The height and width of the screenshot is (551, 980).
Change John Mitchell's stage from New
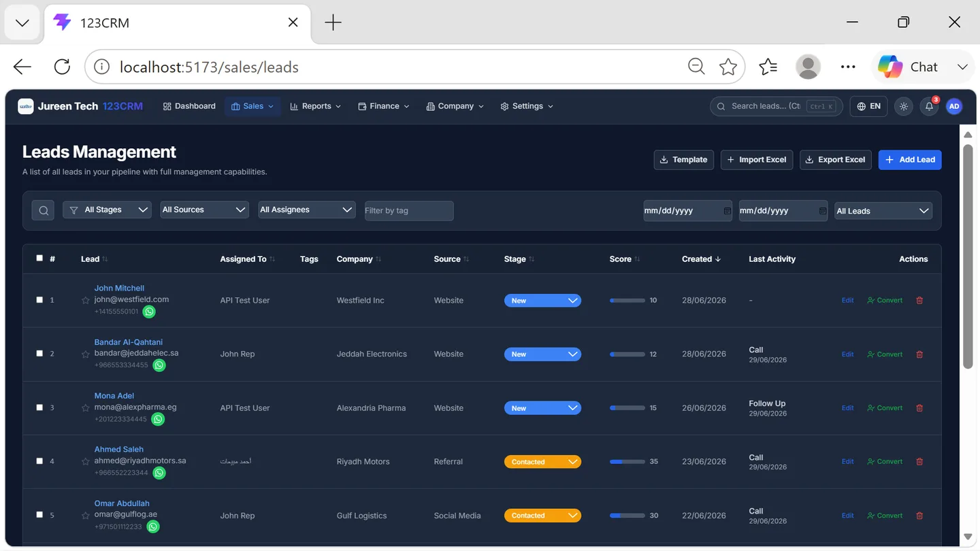(x=542, y=300)
